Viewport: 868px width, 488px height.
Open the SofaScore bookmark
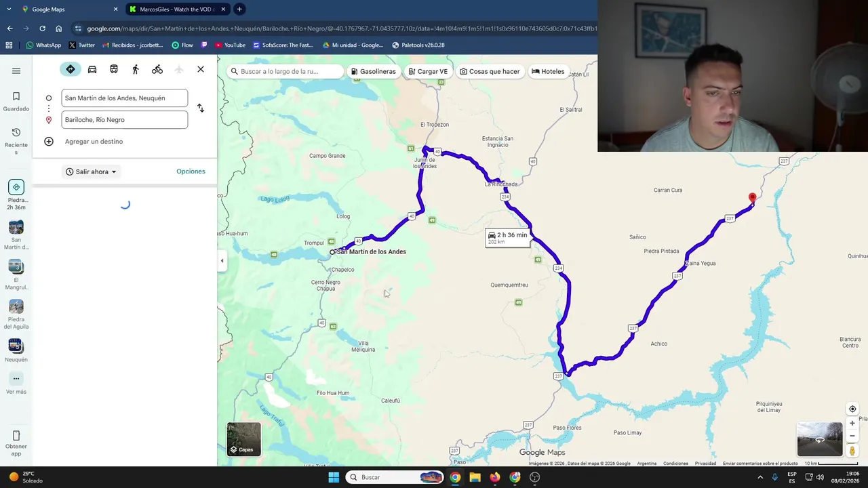click(x=283, y=45)
